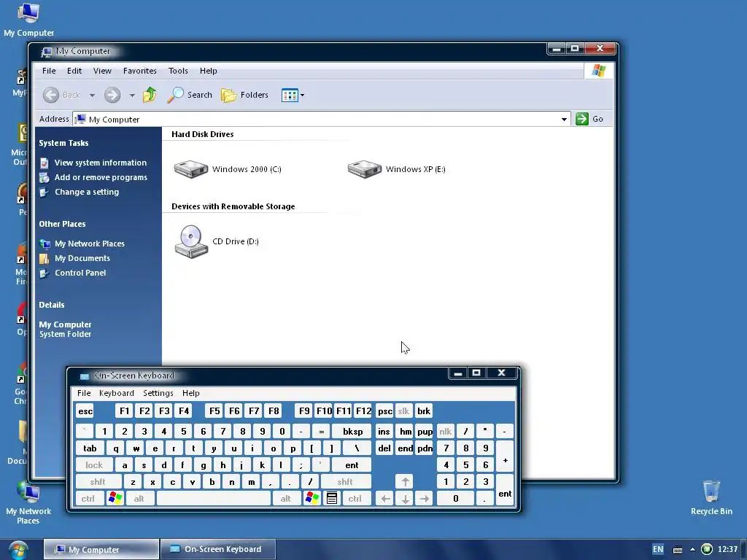Click the green Go button
The image size is (747, 560).
pos(589,119)
